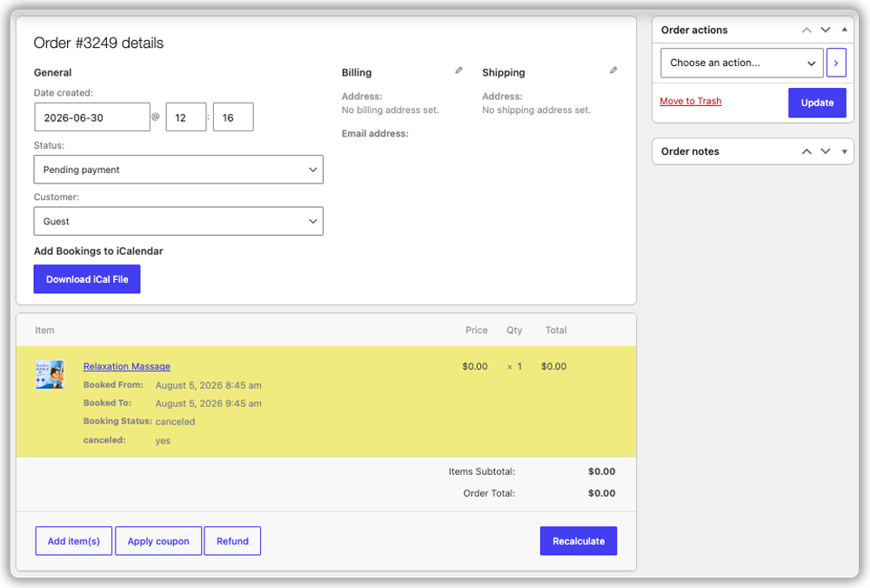Click the Items Subtotal amount $0.00
870x588 pixels.
(x=602, y=471)
